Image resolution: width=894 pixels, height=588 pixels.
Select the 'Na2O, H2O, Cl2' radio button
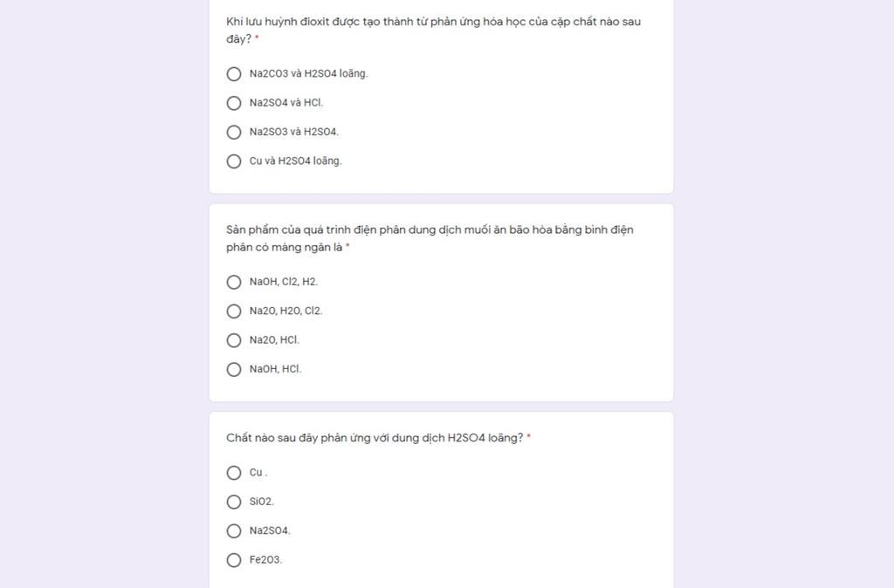[x=234, y=311]
